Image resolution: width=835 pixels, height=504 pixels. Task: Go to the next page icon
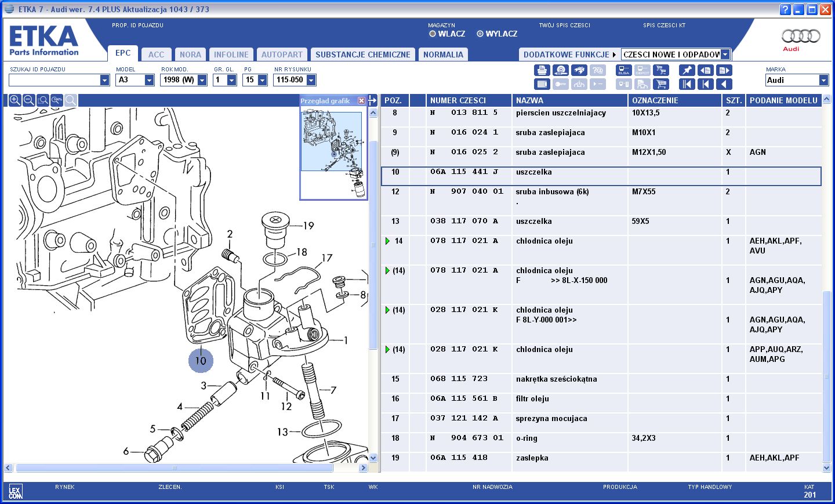point(724,70)
